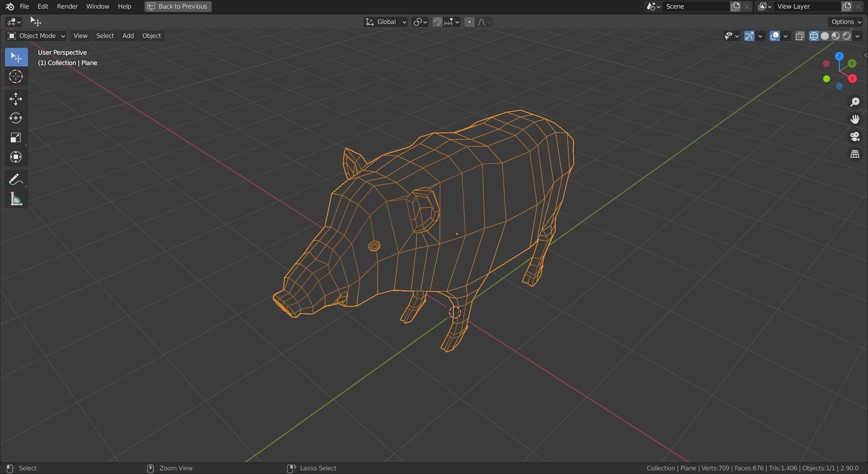This screenshot has width=868, height=474.
Task: Open the viewport Object menu
Action: click(x=151, y=36)
